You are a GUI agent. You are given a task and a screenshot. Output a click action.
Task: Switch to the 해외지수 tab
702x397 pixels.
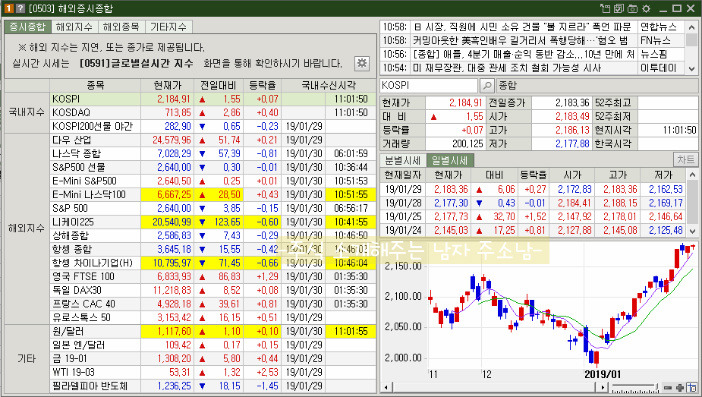point(74,27)
